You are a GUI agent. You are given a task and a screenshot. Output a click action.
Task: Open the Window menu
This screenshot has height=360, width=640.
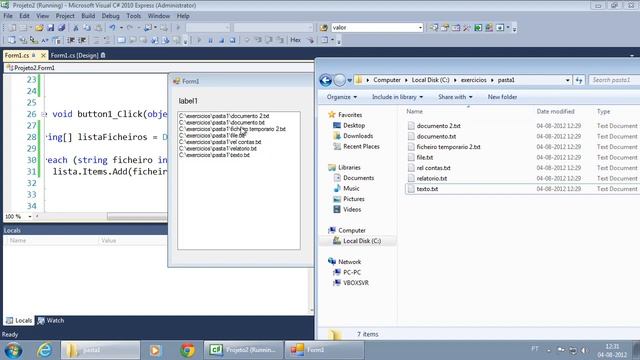pyautogui.click(x=159, y=16)
